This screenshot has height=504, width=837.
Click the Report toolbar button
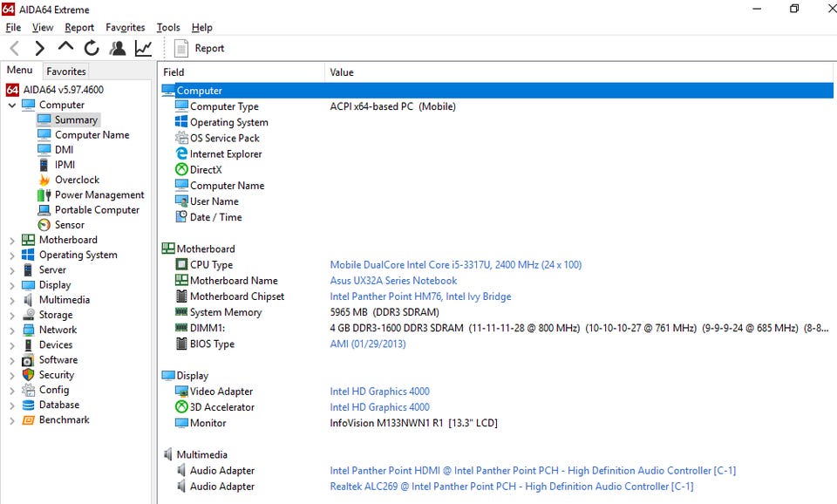(200, 48)
